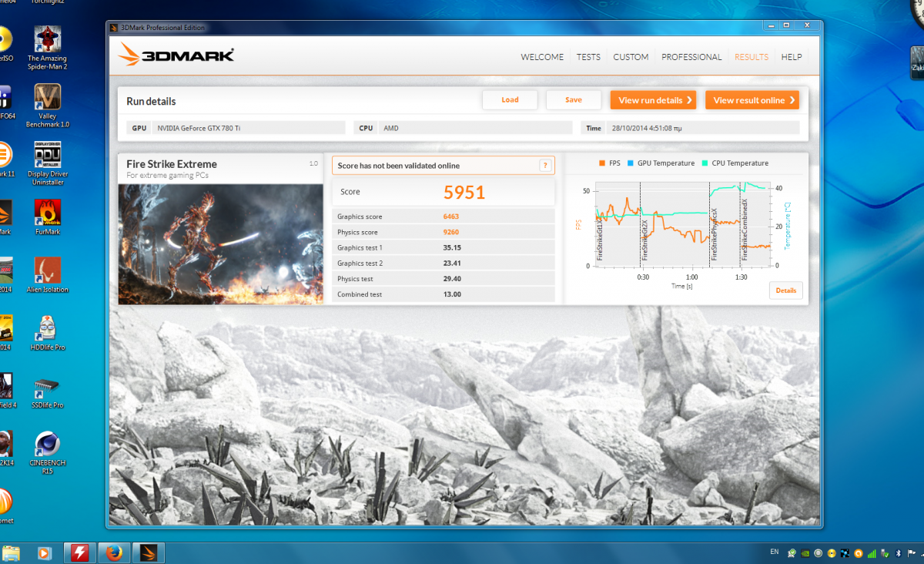Click Physics test value 29.40

[452, 279]
